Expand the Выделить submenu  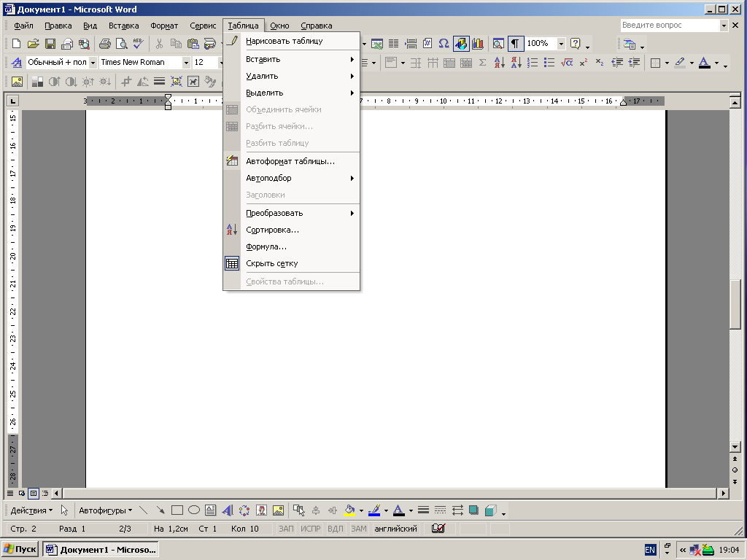[x=291, y=93]
